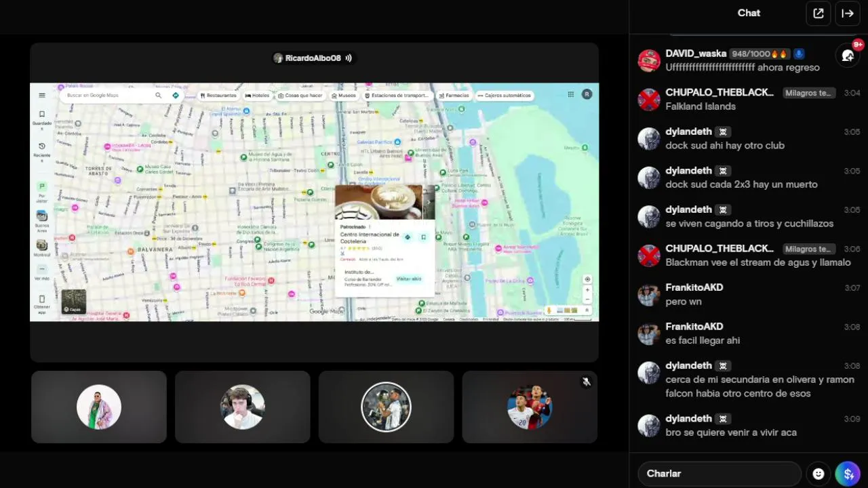Open Google apps grid on the map
The height and width of the screenshot is (488, 868).
571,94
